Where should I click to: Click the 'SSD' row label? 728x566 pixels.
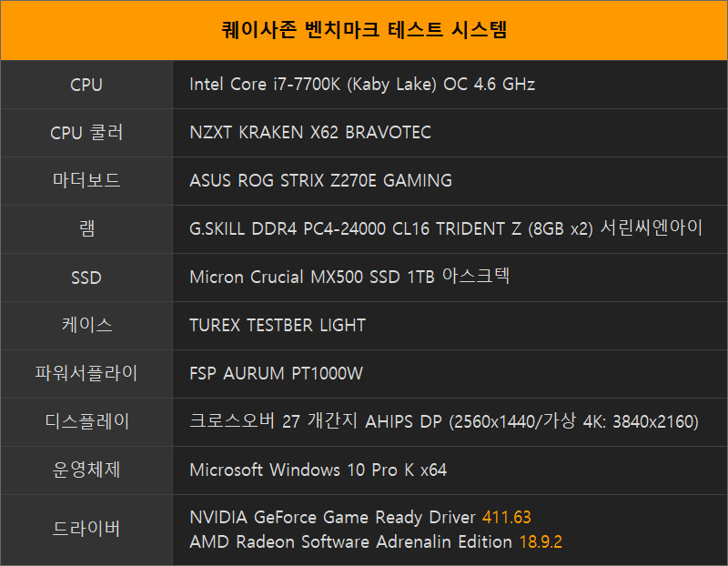point(86,278)
